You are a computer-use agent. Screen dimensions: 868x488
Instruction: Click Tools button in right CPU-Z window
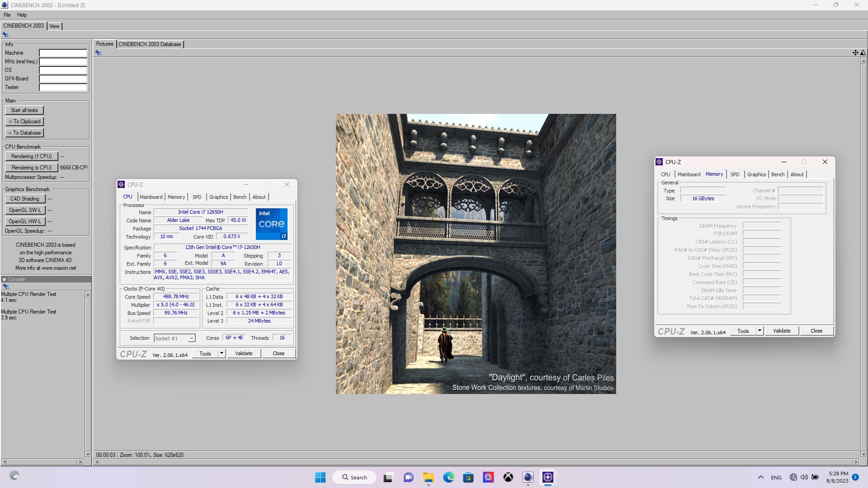pyautogui.click(x=743, y=331)
